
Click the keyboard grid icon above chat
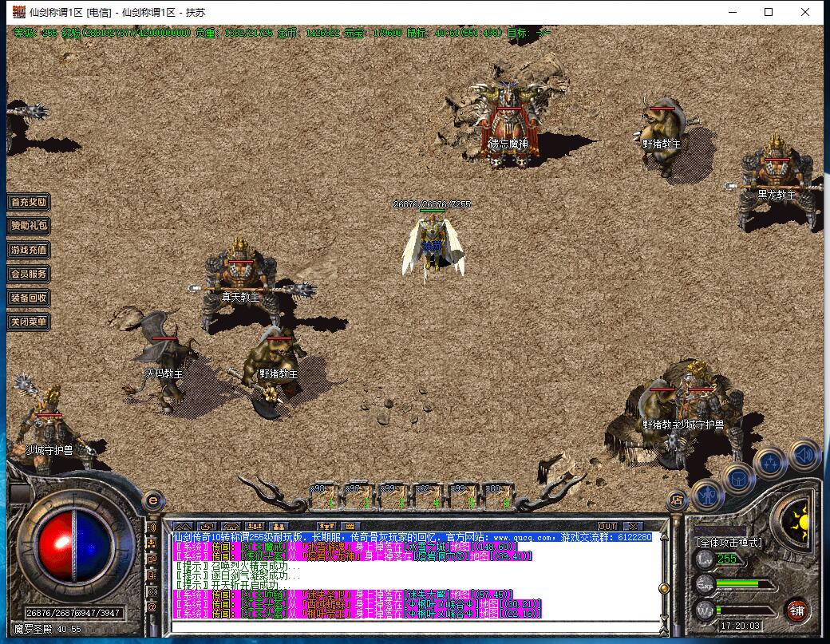pos(350,526)
